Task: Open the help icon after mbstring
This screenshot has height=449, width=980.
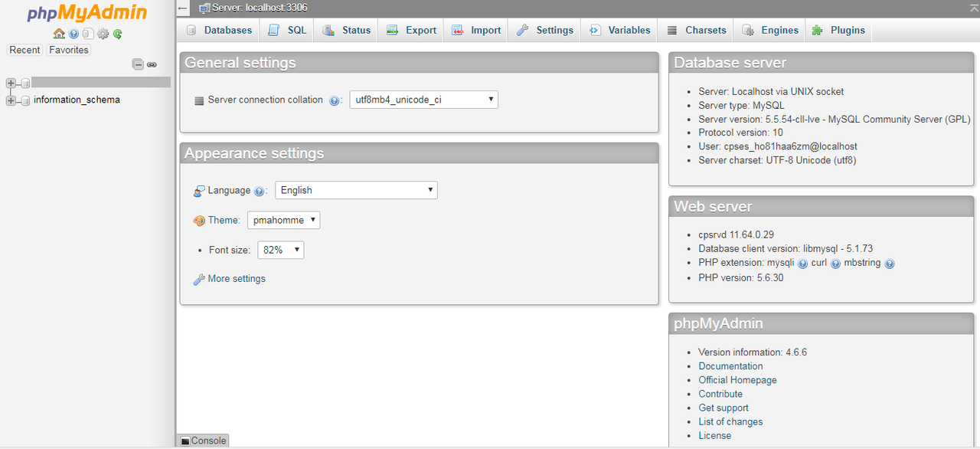Action: click(889, 264)
